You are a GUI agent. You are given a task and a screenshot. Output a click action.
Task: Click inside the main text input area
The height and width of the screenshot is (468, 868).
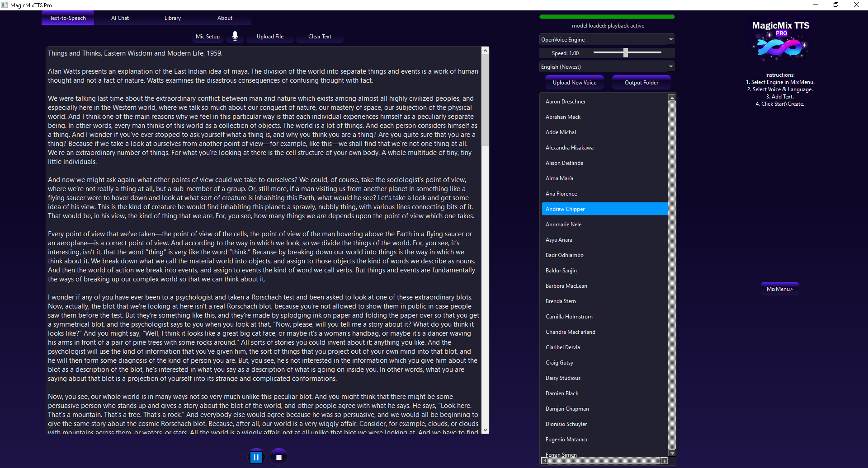[264, 240]
